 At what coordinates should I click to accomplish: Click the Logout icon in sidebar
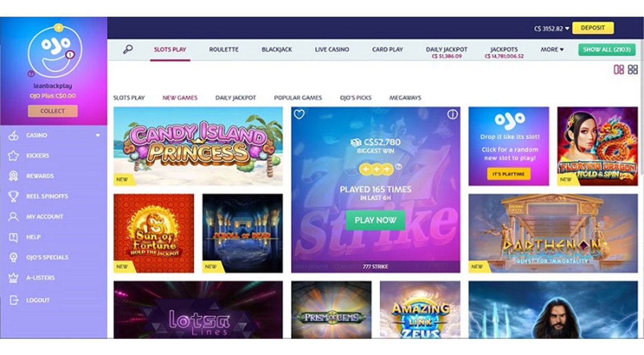(x=13, y=300)
